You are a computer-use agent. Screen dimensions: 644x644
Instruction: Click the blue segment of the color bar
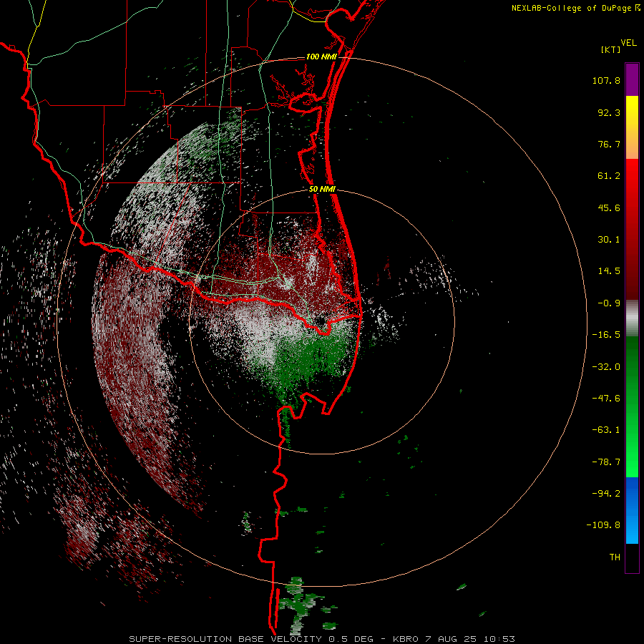coord(632,510)
